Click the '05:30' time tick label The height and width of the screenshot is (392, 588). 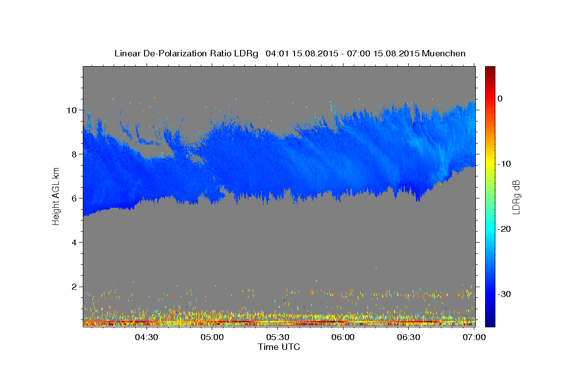tap(277, 337)
